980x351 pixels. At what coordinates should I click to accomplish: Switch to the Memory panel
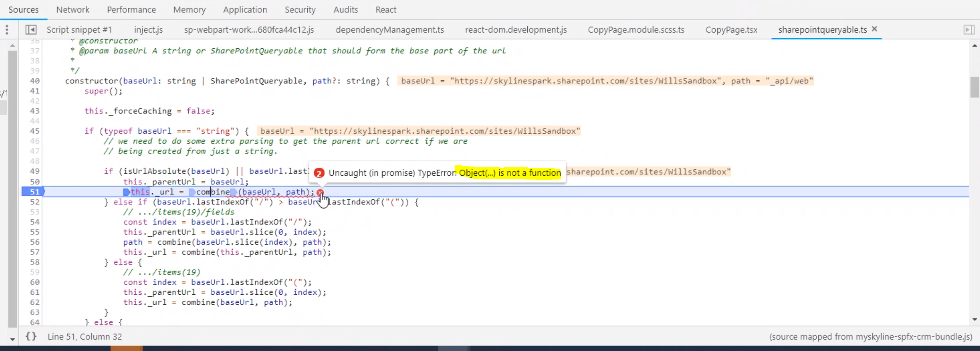pyautogui.click(x=189, y=9)
